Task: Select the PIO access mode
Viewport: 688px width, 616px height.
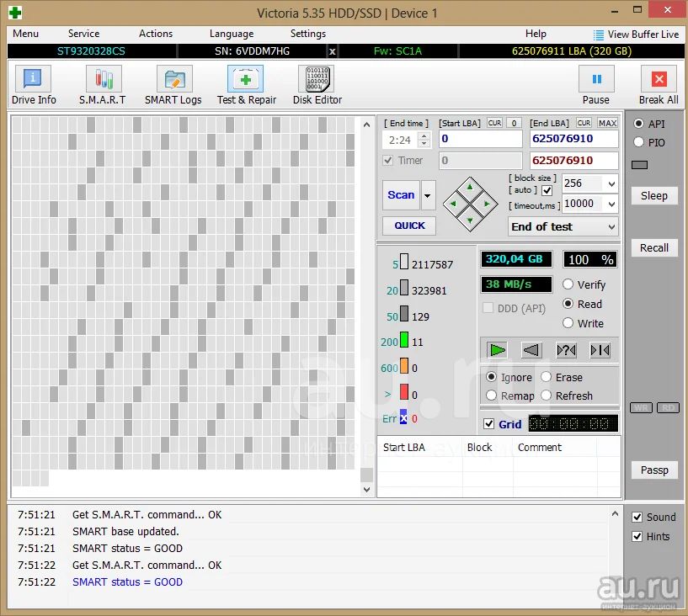Action: pyautogui.click(x=639, y=142)
